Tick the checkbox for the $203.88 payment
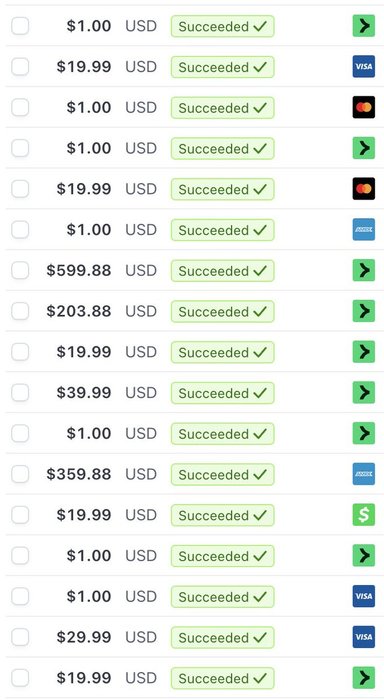Screen dimensions: 384x700 coord(20,311)
